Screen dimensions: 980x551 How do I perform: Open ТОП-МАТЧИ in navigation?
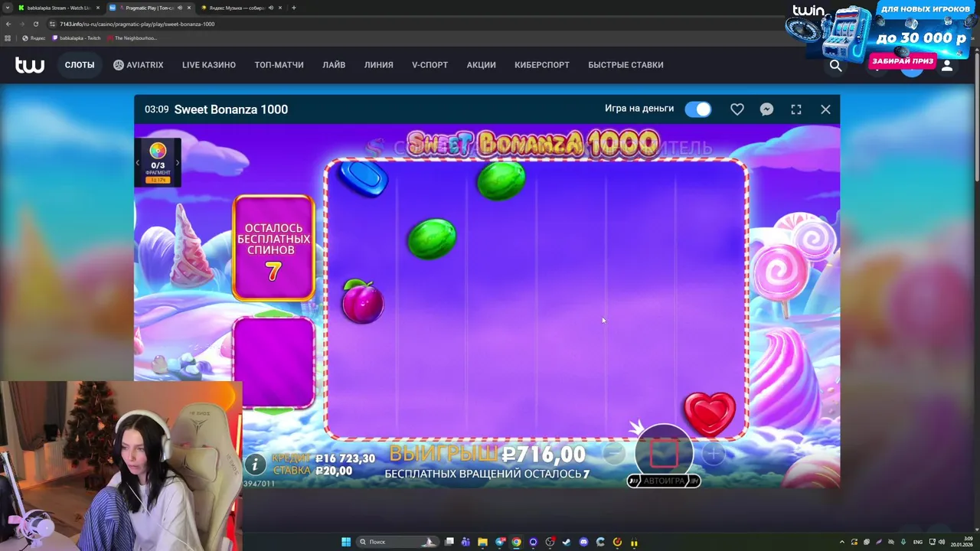279,65
